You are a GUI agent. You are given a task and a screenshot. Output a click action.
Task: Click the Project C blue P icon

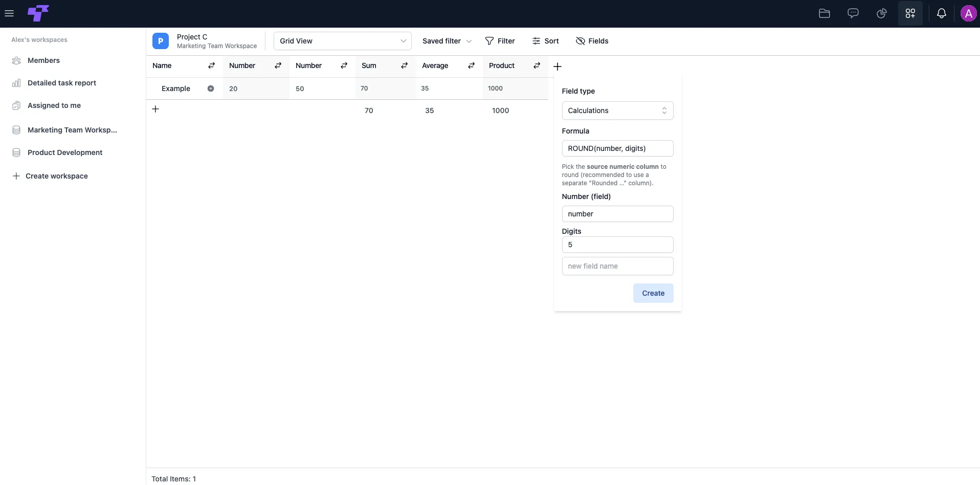(x=161, y=41)
